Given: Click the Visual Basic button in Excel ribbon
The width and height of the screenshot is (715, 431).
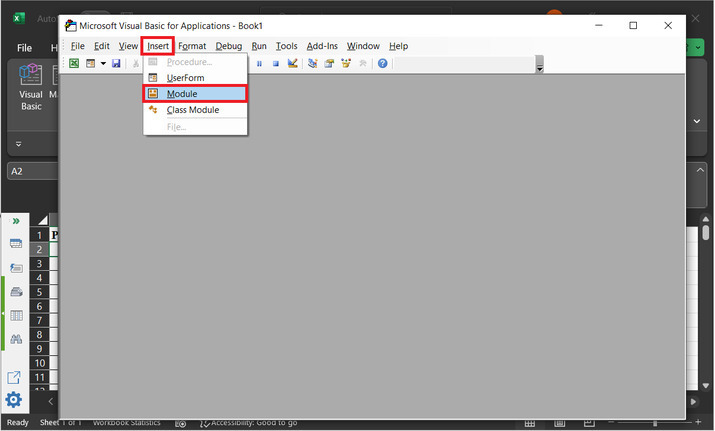Looking at the screenshot, I should tap(31, 87).
